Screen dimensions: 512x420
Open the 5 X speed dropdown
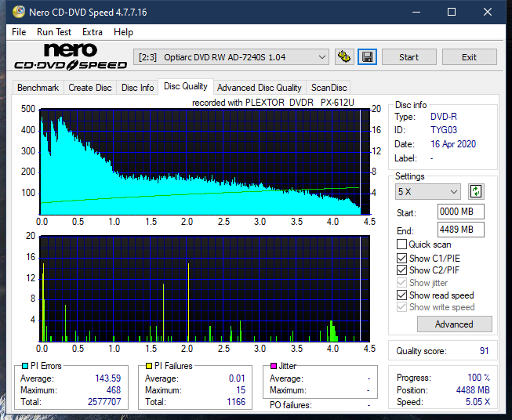tap(428, 191)
